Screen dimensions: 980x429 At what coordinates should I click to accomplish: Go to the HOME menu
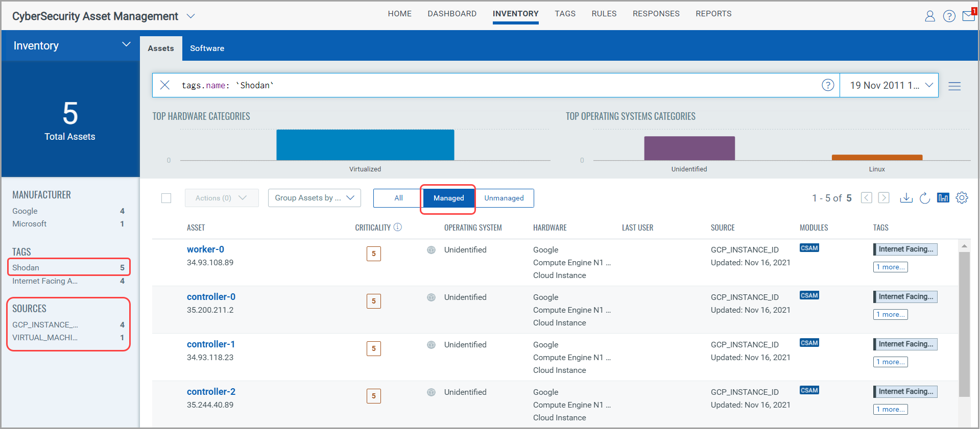tap(399, 14)
